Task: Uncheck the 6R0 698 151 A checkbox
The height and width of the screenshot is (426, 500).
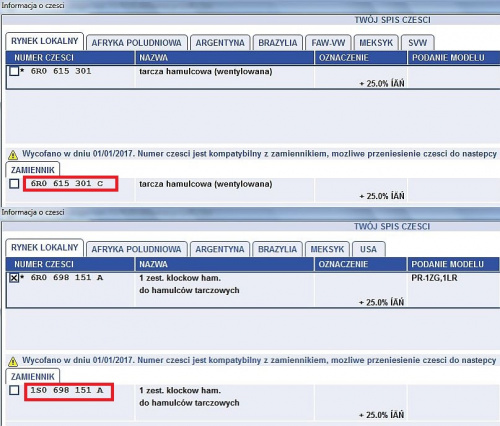Action: tap(14, 278)
